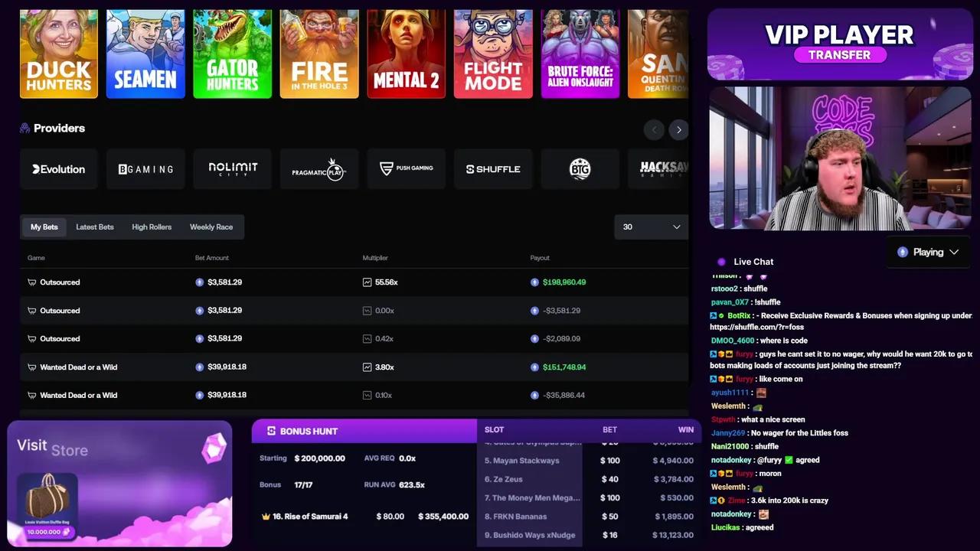The height and width of the screenshot is (551, 980).
Task: Open the Duck Hunters game tile
Action: (59, 54)
